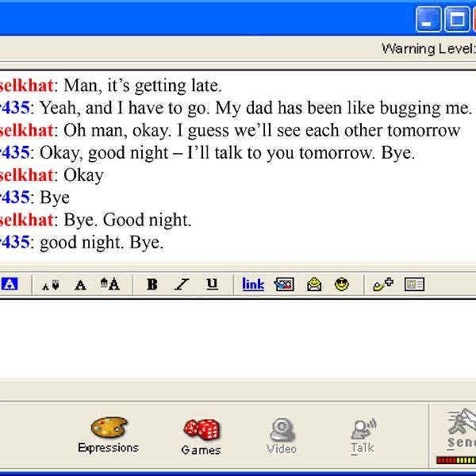The image size is (476, 476).
Task: Click the buddy info card icon
Action: click(414, 285)
